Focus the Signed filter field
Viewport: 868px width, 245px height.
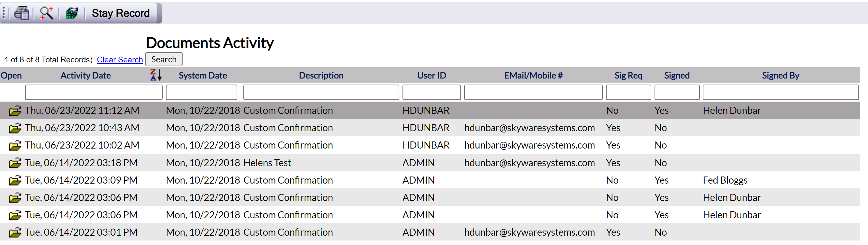pos(677,92)
